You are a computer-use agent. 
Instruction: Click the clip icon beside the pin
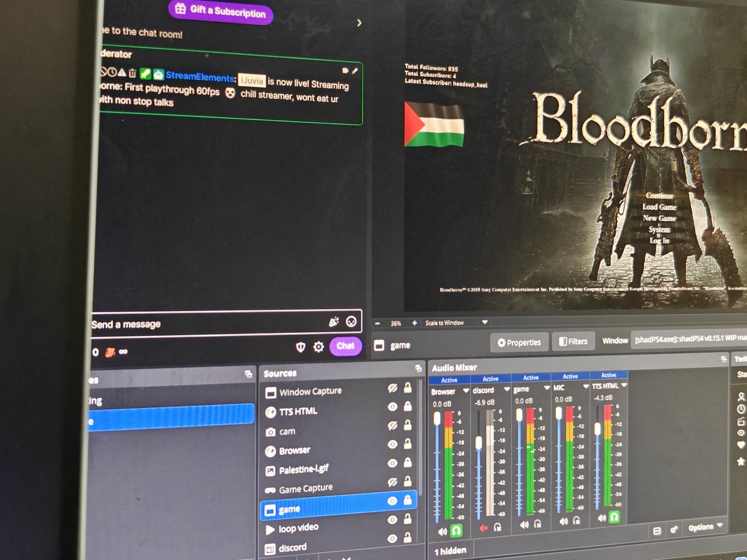tap(345, 71)
